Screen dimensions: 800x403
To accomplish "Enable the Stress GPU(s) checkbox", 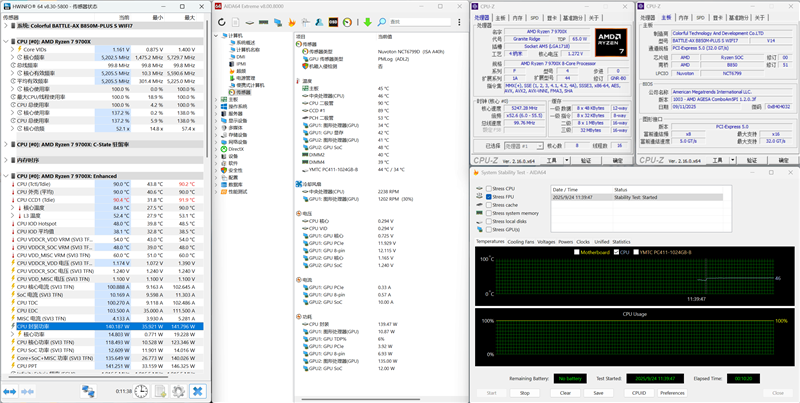I will point(489,230).
